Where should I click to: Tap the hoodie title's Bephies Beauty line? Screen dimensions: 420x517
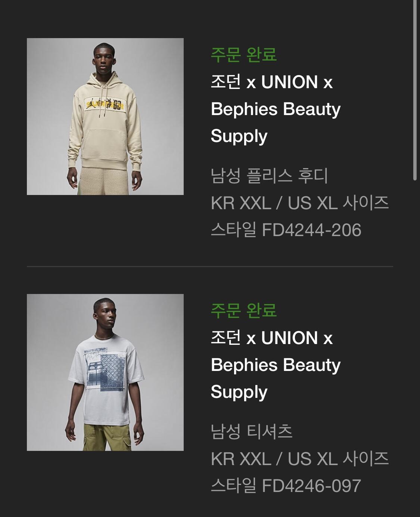tap(276, 109)
